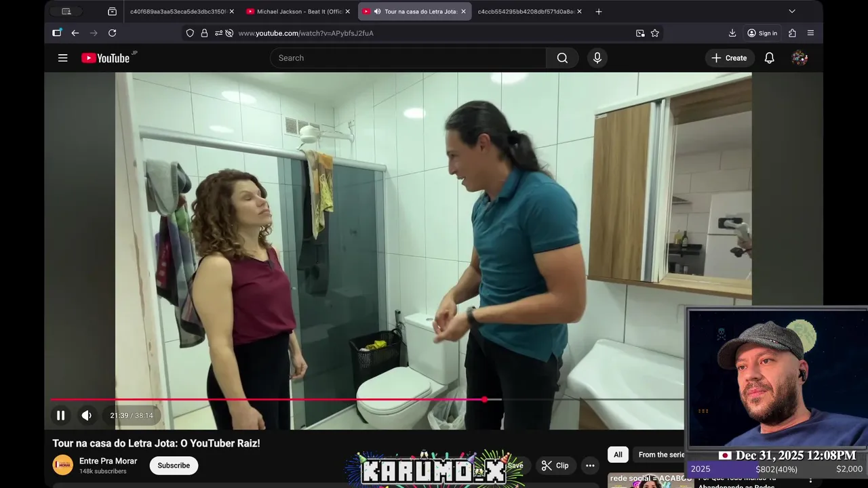Show site security padlock info
This screenshot has height=488, width=868.
204,33
